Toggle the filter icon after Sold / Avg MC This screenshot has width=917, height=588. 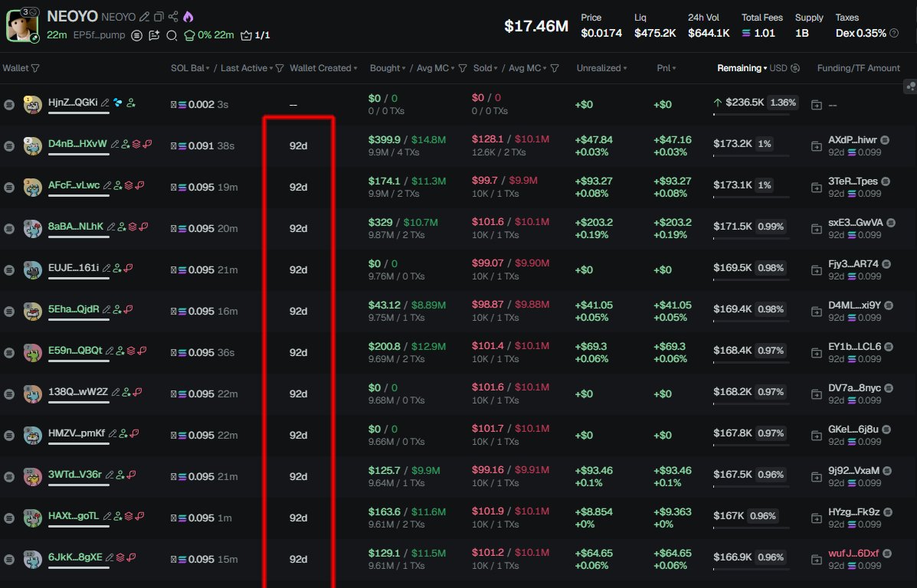(555, 68)
